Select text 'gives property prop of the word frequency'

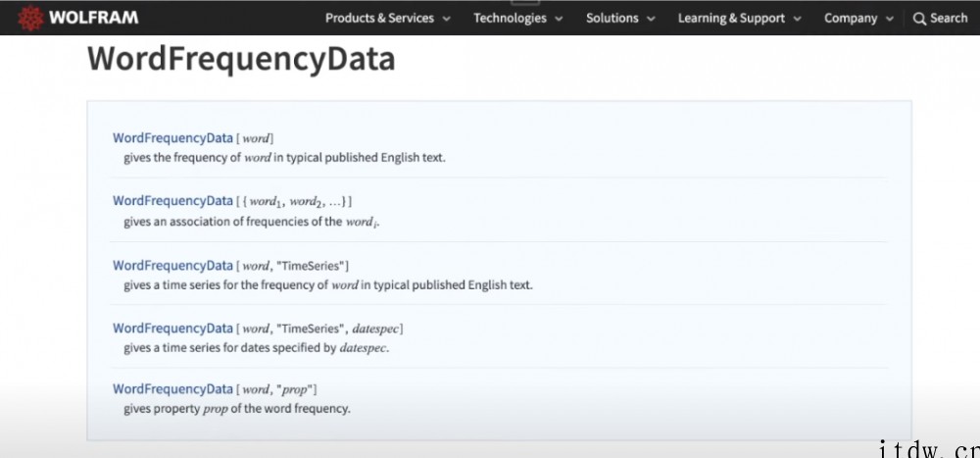tap(235, 409)
